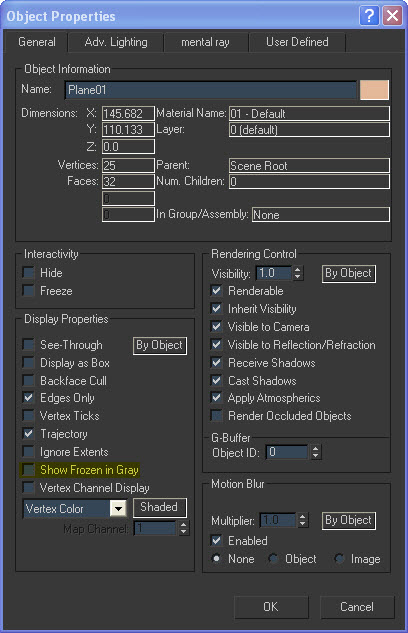Enable the Hide checkbox
The height and width of the screenshot is (633, 408).
28,272
